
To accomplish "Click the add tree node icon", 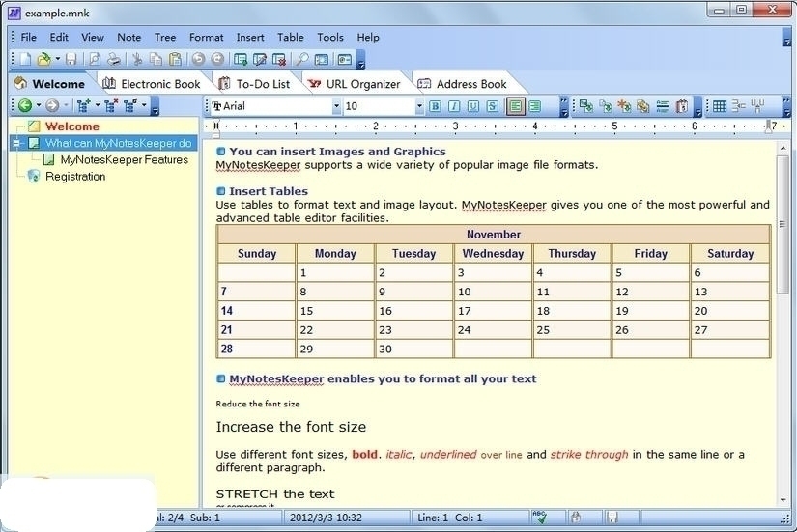I will (x=83, y=105).
